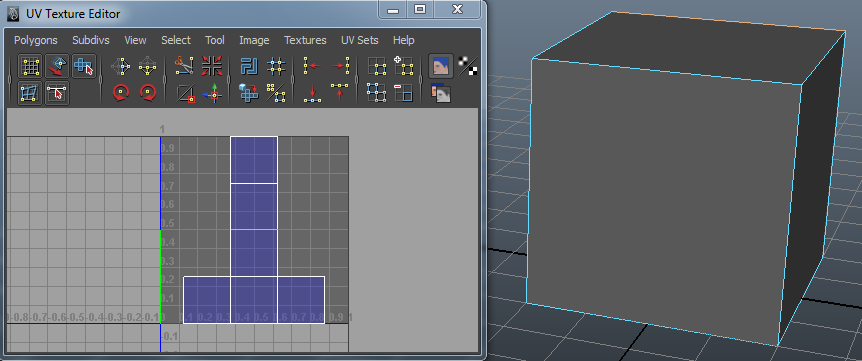This screenshot has height=361, width=862.
Task: Click the Move and Sew UV edges icon
Action: click(x=249, y=93)
